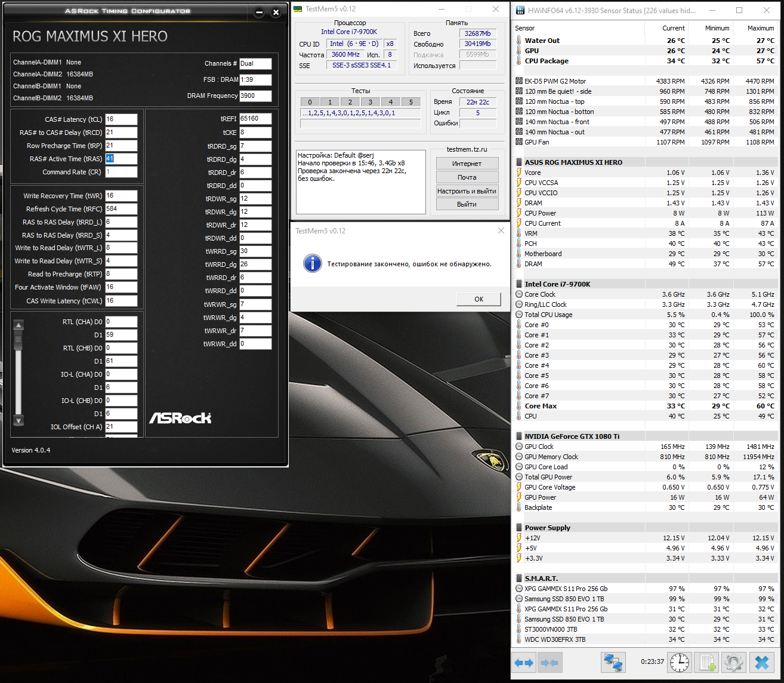
Task: Click fan icon beside EK-D5 PWM G2 Motor
Action: coord(519,81)
